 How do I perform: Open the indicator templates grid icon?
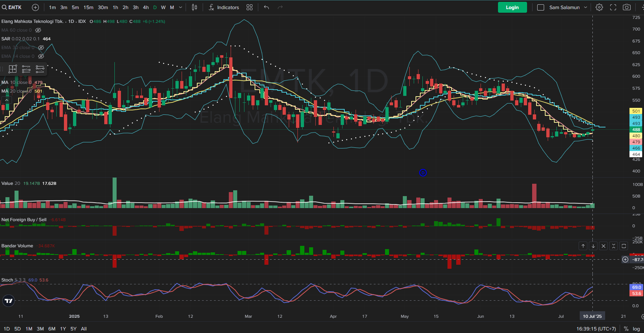[250, 7]
